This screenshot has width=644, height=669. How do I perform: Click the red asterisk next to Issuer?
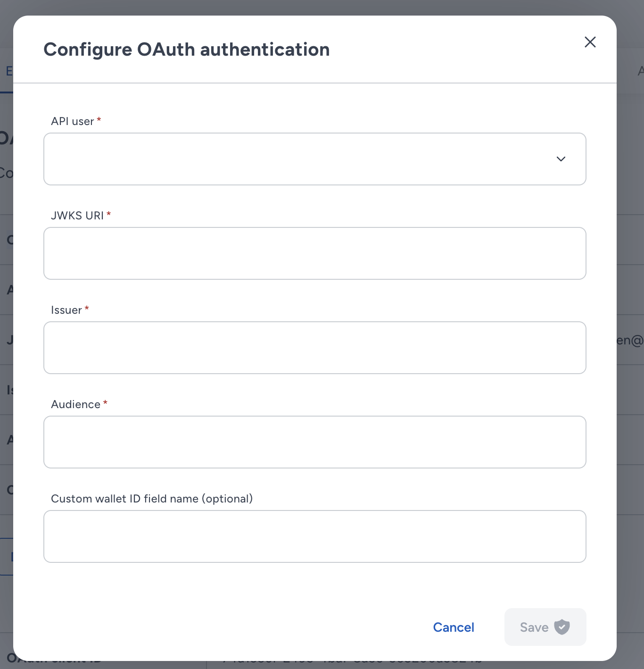pyautogui.click(x=87, y=309)
